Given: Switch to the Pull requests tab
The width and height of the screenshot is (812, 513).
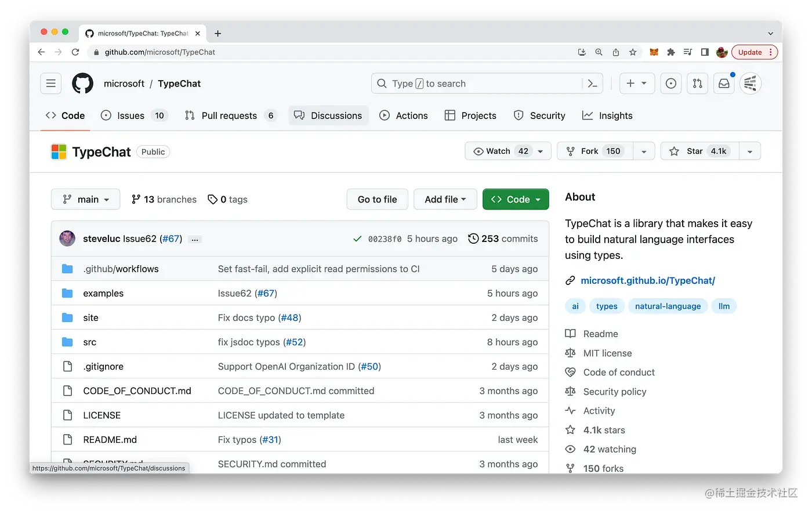Looking at the screenshot, I should [230, 115].
